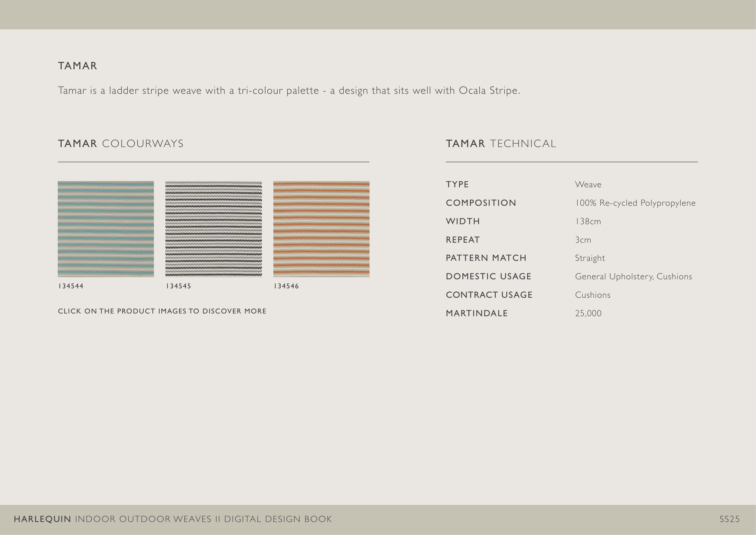Image resolution: width=756 pixels, height=535 pixels.
Task: Click the teal Tamar swatch 134544
Action: pos(106,229)
